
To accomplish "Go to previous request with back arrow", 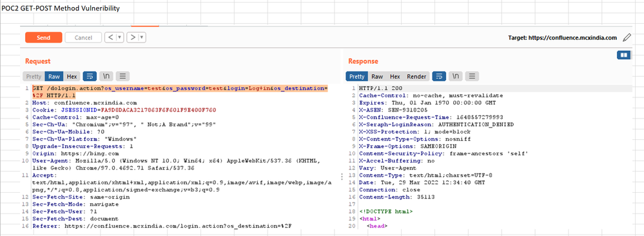I will pyautogui.click(x=110, y=37).
